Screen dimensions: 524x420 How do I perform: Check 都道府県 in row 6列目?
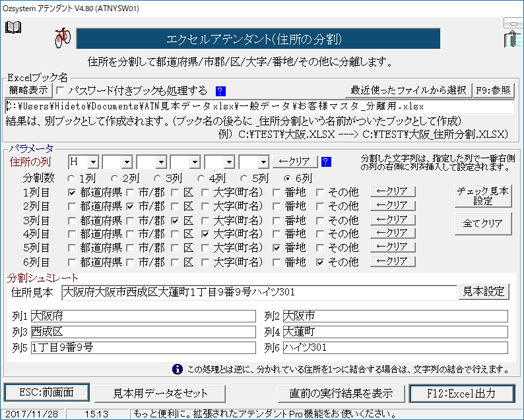click(x=72, y=262)
